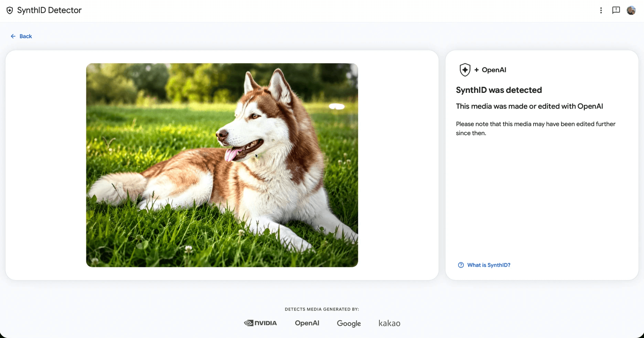Open the user account avatar
This screenshot has width=644, height=338.
click(x=631, y=10)
